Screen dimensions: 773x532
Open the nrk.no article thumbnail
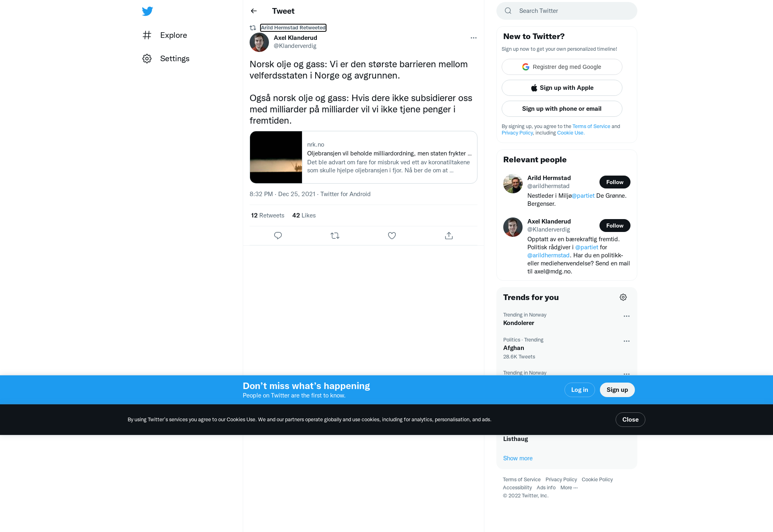click(x=276, y=157)
